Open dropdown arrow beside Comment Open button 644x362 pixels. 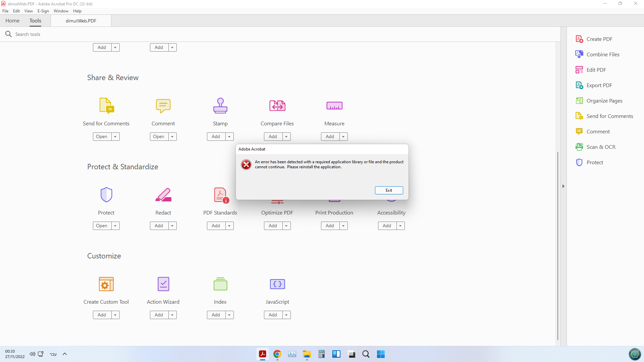point(172,136)
